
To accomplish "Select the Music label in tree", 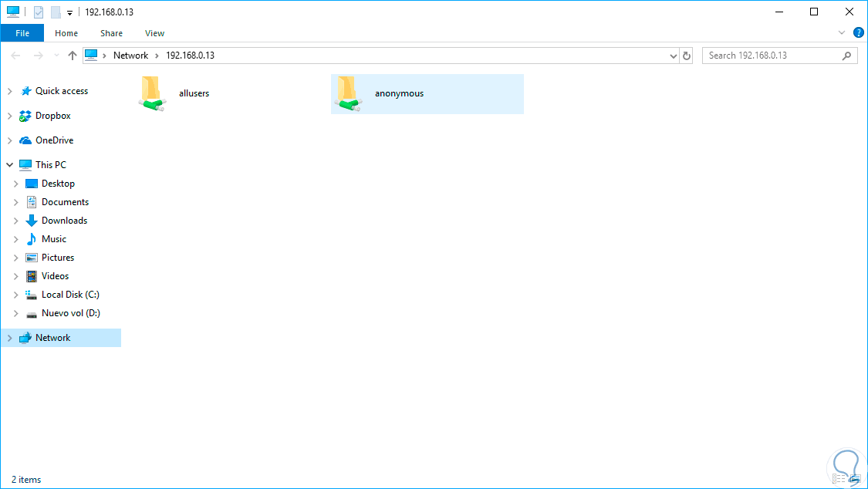I will click(54, 239).
